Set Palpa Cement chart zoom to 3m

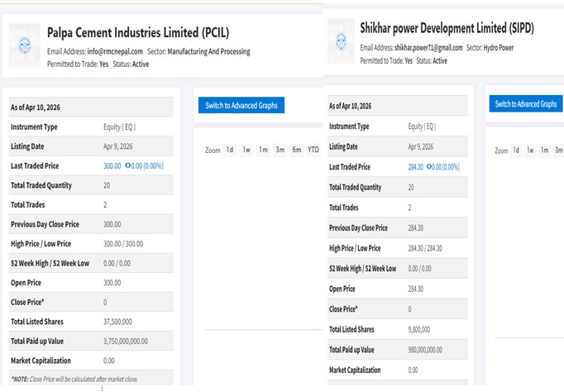[x=280, y=150]
